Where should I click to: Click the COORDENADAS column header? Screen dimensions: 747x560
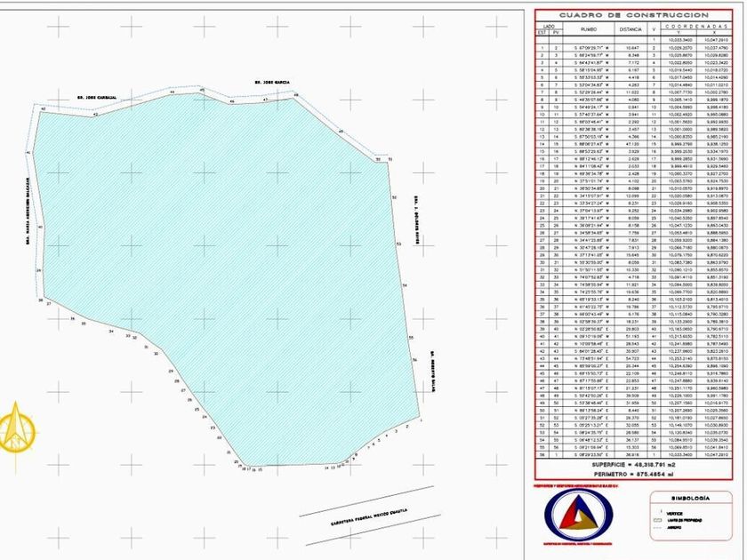coord(696,26)
